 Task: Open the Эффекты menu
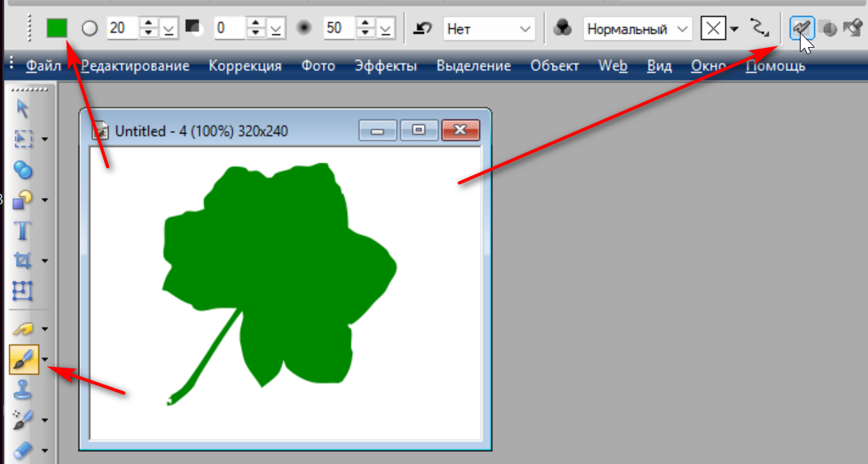click(x=386, y=67)
